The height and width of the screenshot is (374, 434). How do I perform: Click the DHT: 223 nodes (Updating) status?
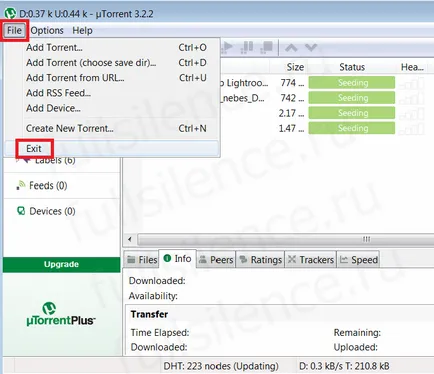click(x=221, y=366)
